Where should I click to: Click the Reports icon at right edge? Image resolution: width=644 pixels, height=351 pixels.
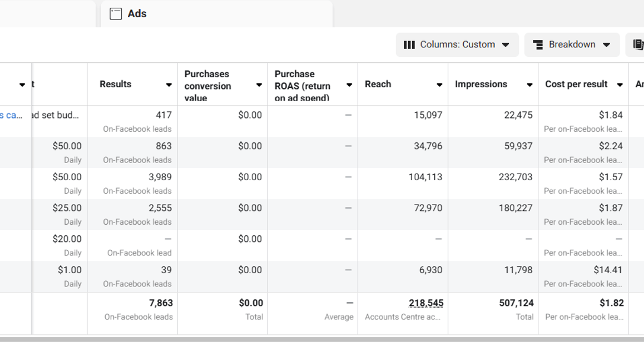638,45
